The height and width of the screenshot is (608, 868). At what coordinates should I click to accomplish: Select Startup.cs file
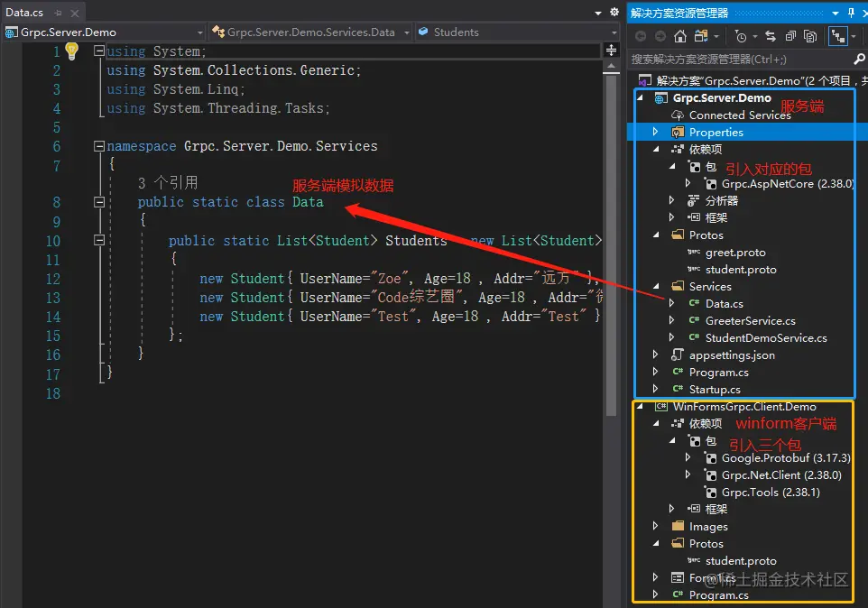pos(715,390)
